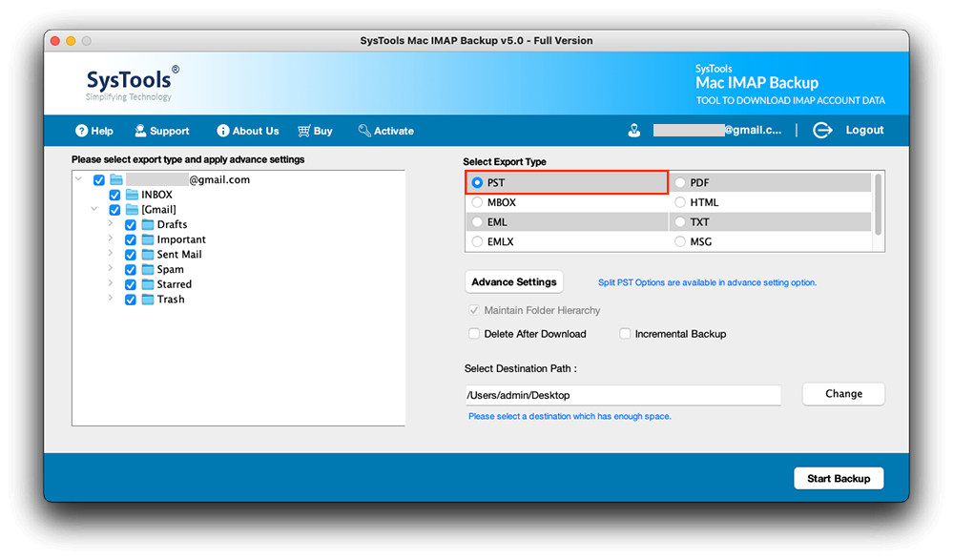Screen dimensions: 953x560
Task: Select MSG export type
Action: pos(680,241)
